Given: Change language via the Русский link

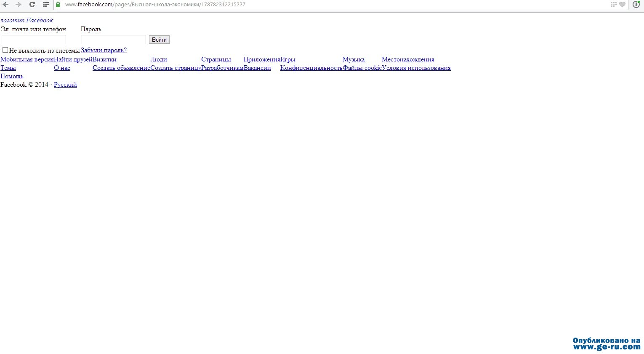Looking at the screenshot, I should pos(65,85).
